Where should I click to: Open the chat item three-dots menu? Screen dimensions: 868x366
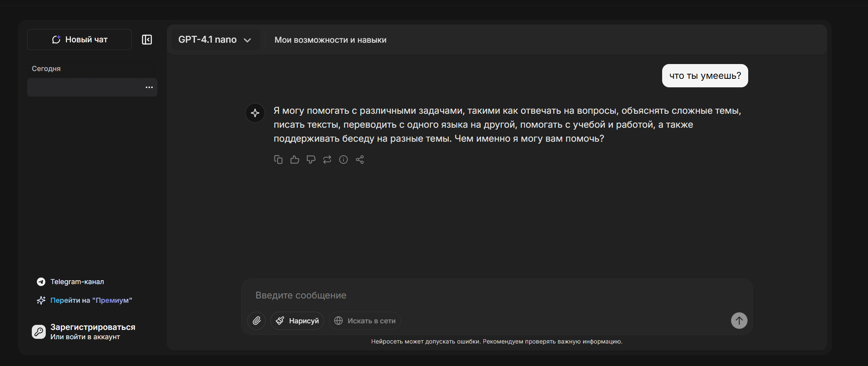point(149,87)
